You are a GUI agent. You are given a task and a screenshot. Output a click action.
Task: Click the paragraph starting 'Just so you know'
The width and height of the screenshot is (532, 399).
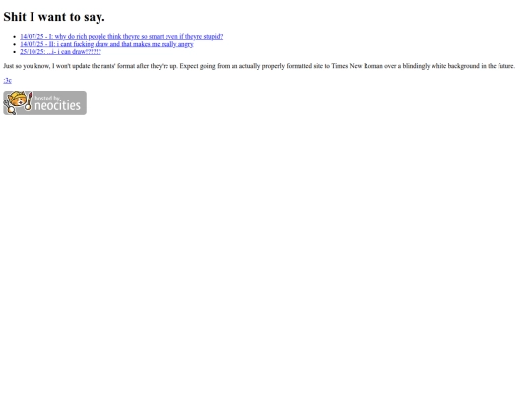point(259,66)
